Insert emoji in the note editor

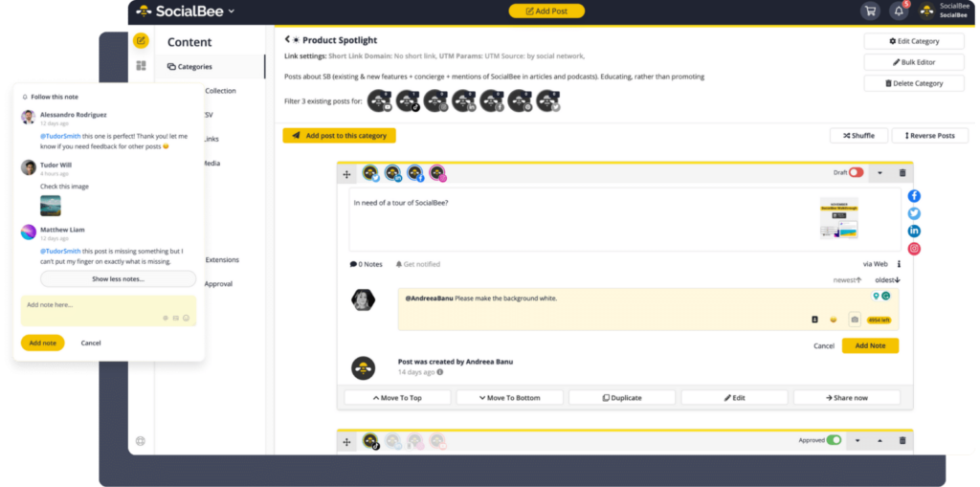click(834, 320)
